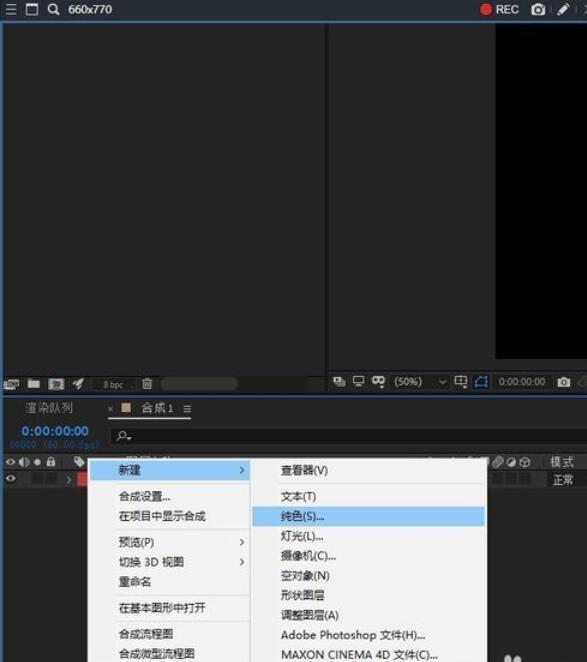Close the 合成1 timeline tab
This screenshot has width=587, height=662.
coord(110,409)
